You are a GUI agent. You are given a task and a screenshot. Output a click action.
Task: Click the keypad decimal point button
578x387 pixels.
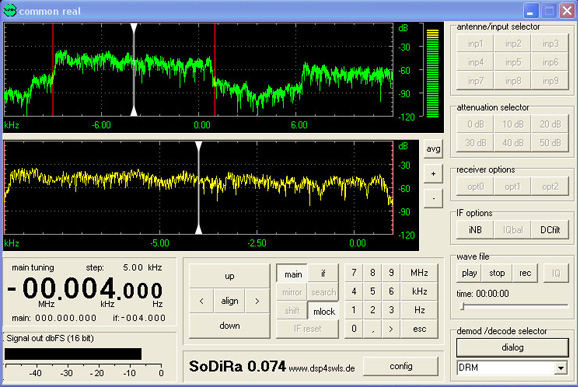[373, 329]
